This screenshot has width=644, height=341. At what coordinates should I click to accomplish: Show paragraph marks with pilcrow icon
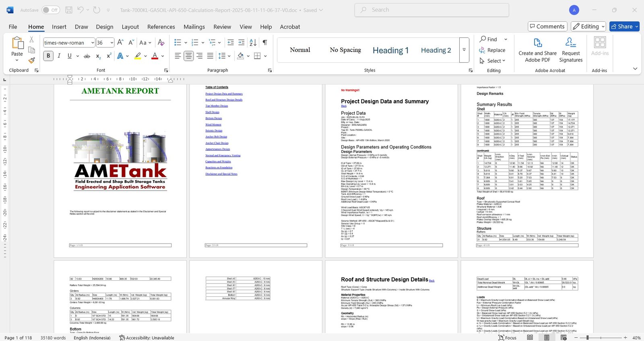(x=265, y=43)
